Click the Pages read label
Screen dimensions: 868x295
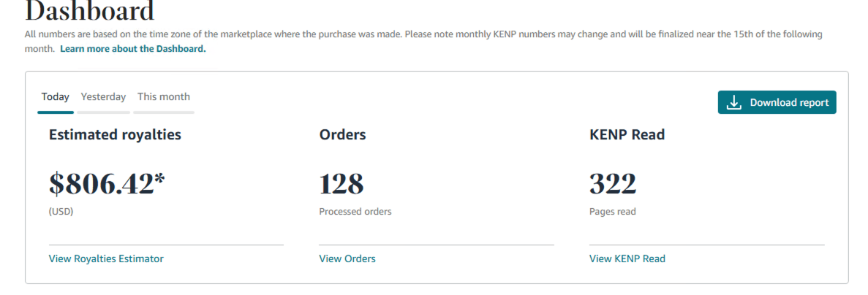(613, 212)
